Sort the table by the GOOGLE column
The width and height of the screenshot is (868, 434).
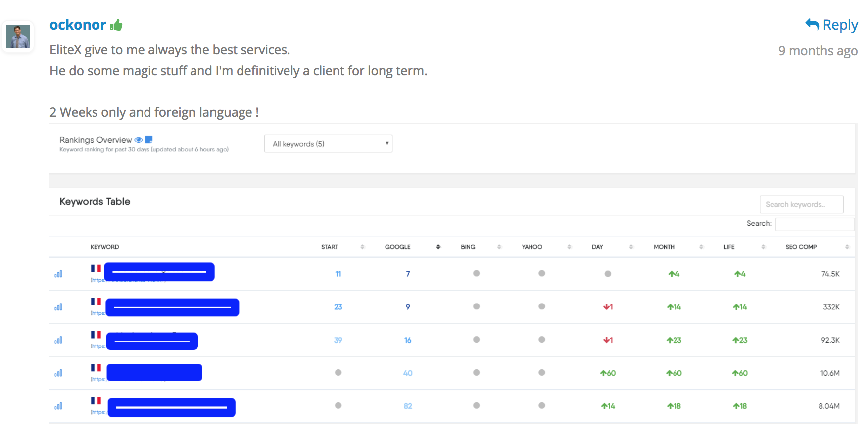[x=398, y=247]
